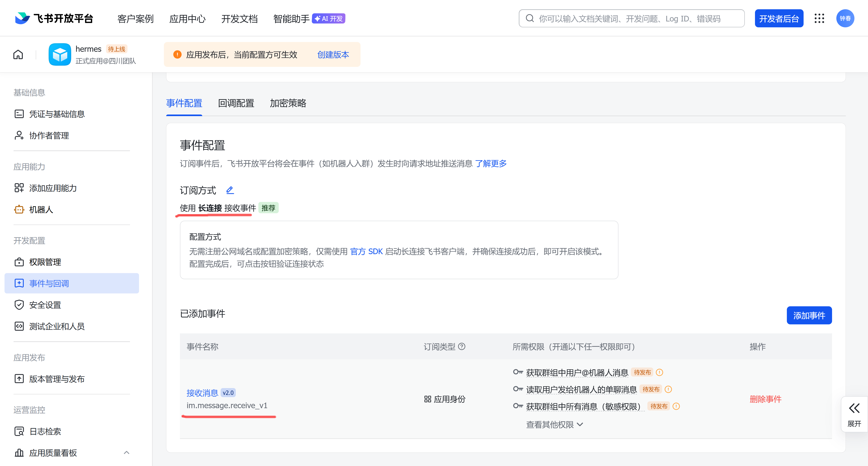868x466 pixels.
Task: Click the AI 开发 badge
Action: [x=328, y=19]
